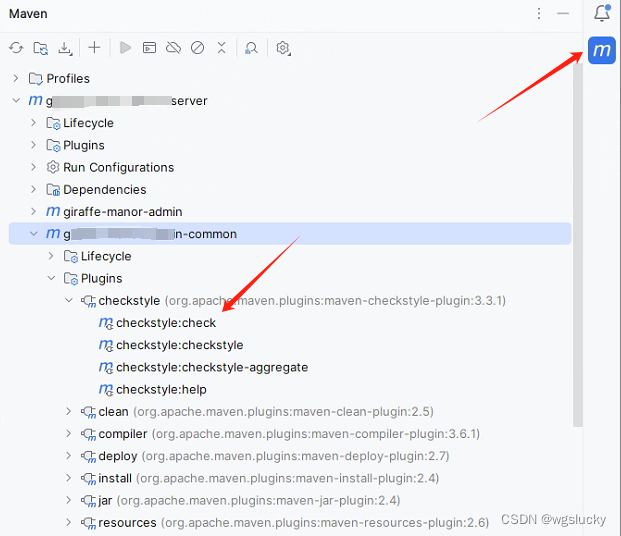621x536 pixels.
Task: Expand the compiler plugin node
Action: pyautogui.click(x=69, y=433)
